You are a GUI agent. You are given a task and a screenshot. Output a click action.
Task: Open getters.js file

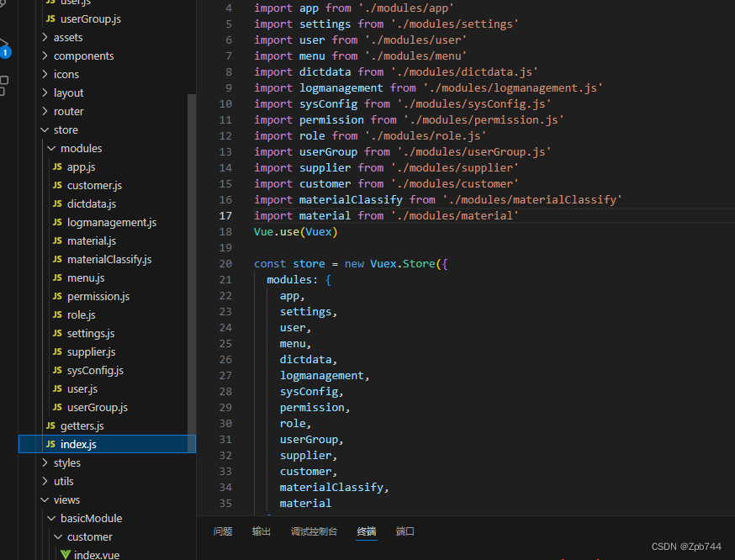[82, 426]
